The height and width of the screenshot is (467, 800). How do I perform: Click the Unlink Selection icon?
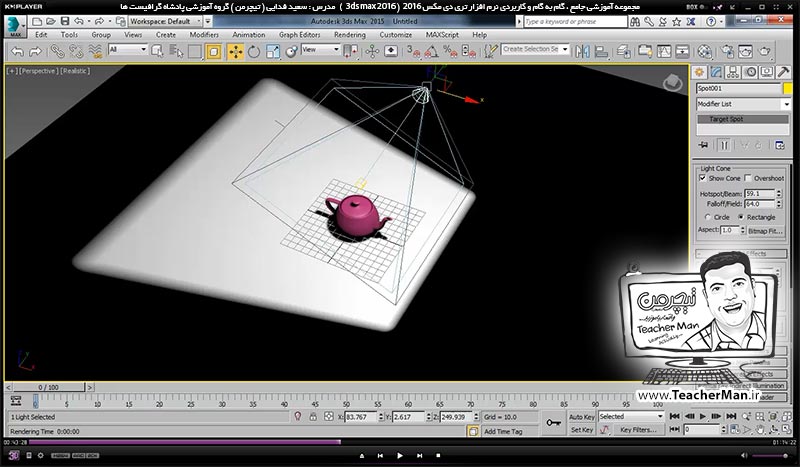tap(76, 52)
